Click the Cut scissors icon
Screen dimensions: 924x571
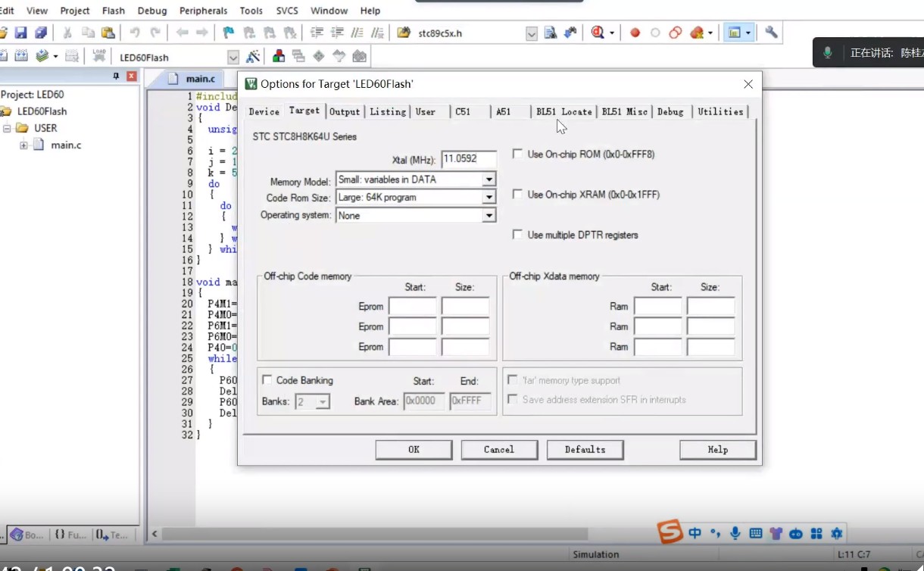tap(67, 33)
